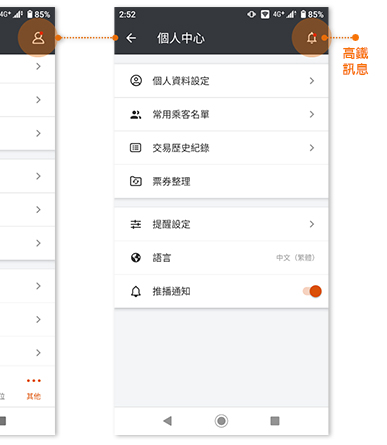Tap the battery 85% indicator in right screen
Image resolution: width=387 pixels, height=445 pixels.
click(x=312, y=14)
